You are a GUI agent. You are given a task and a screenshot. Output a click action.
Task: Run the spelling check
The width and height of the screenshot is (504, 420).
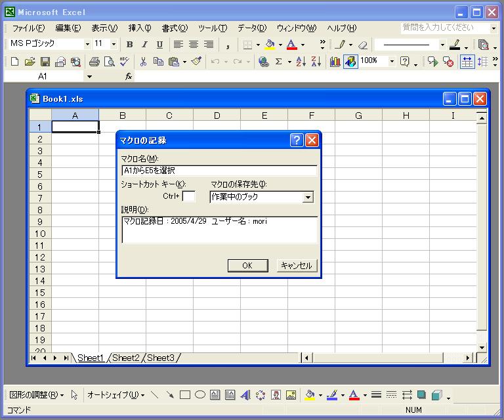(124, 62)
